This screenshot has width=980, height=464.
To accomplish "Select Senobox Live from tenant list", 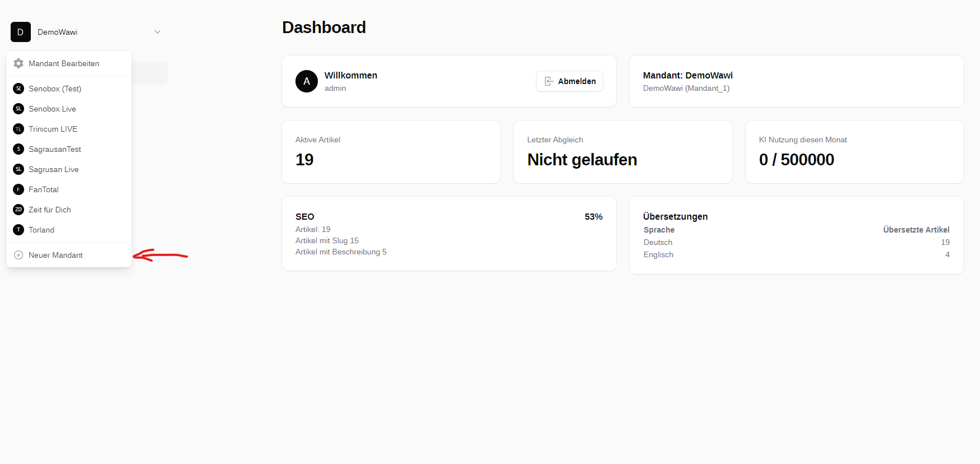I will [x=69, y=109].
